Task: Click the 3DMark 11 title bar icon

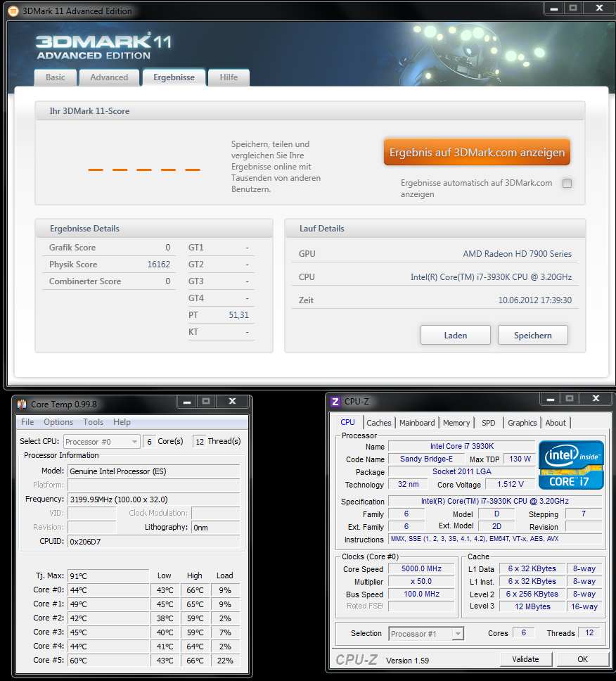Action: (x=13, y=11)
